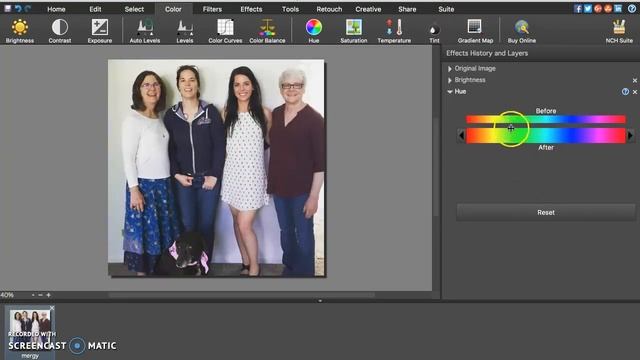Open Color Curves tool

pos(225,31)
